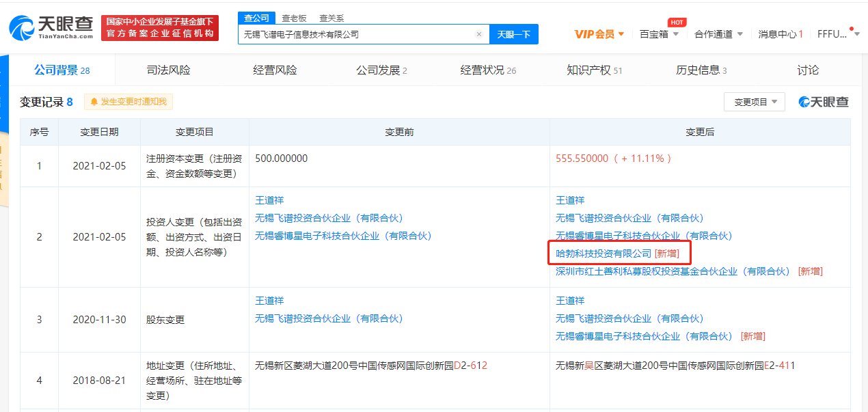Expand the FFFU user account menu

[837, 33]
